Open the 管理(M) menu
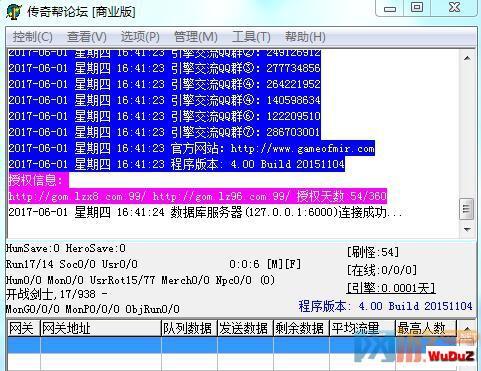This screenshot has height=371, width=481. pos(196,37)
